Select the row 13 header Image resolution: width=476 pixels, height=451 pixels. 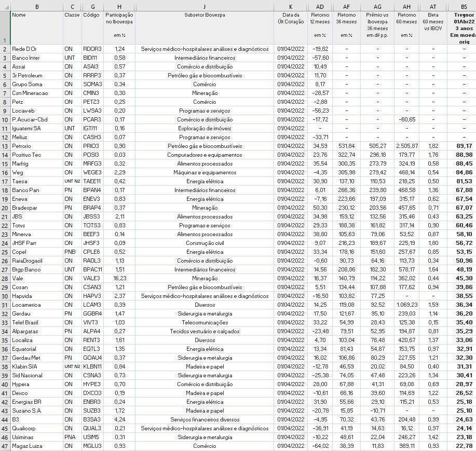(5, 146)
